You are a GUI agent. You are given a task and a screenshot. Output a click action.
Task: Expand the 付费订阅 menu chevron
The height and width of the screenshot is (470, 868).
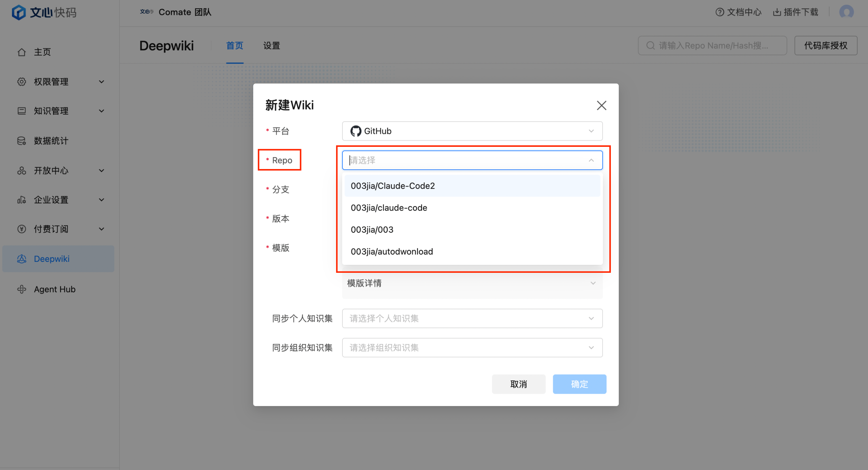[102, 229]
